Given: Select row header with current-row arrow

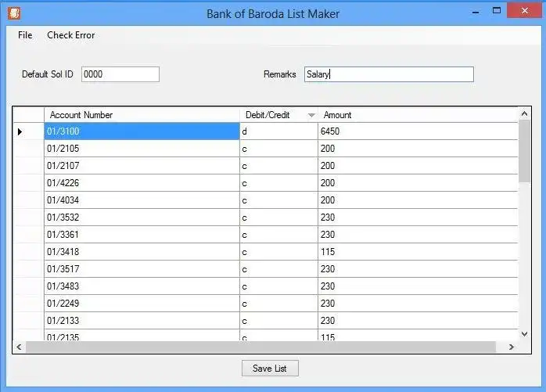Looking at the screenshot, I should [29, 131].
